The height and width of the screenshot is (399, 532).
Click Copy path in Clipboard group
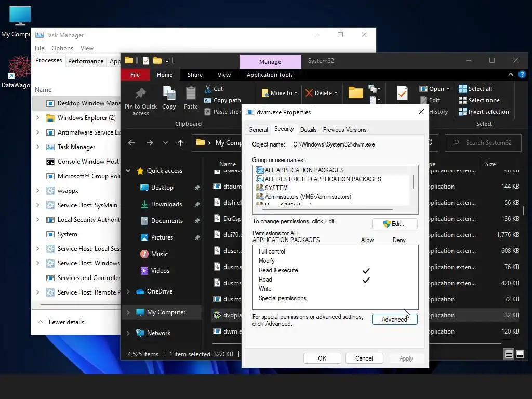click(222, 100)
